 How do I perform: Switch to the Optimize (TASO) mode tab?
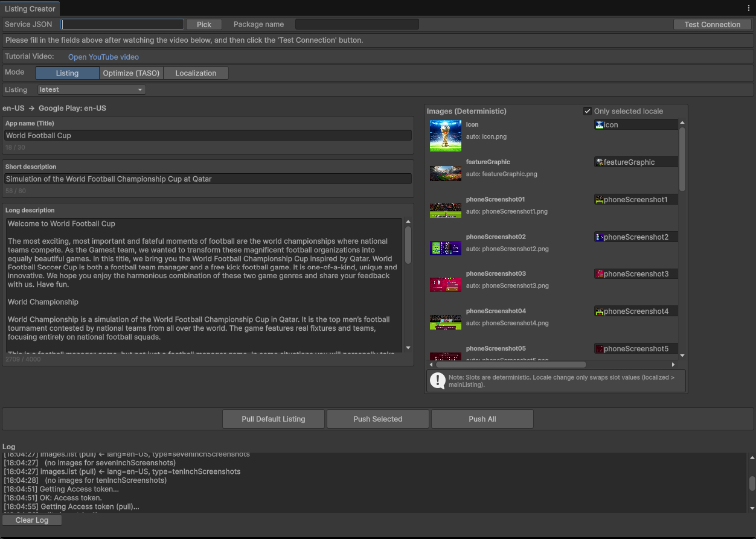click(x=131, y=72)
